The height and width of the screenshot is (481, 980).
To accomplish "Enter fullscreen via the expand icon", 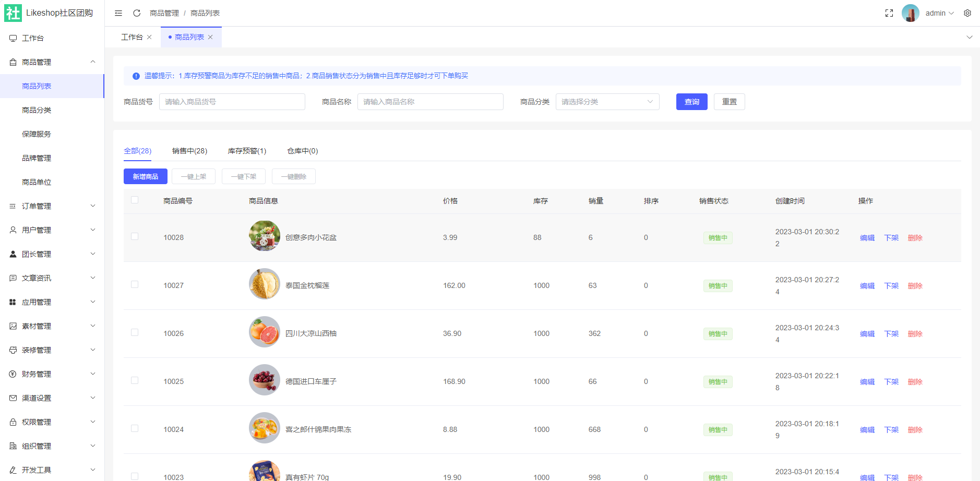I will tap(889, 13).
